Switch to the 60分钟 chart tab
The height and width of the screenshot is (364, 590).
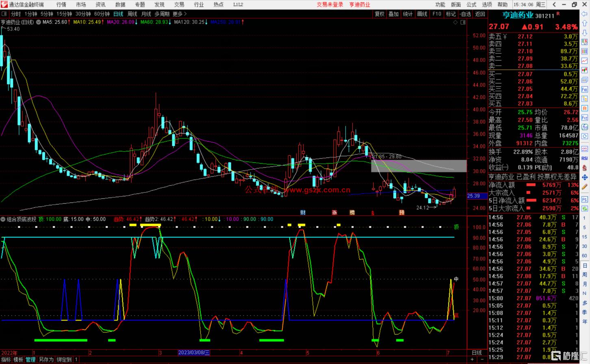click(102, 14)
